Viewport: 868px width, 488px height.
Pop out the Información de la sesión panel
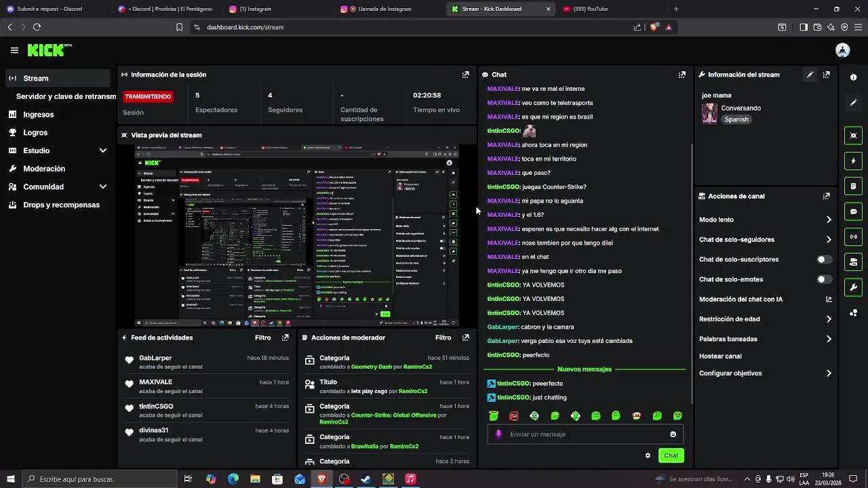click(x=465, y=75)
